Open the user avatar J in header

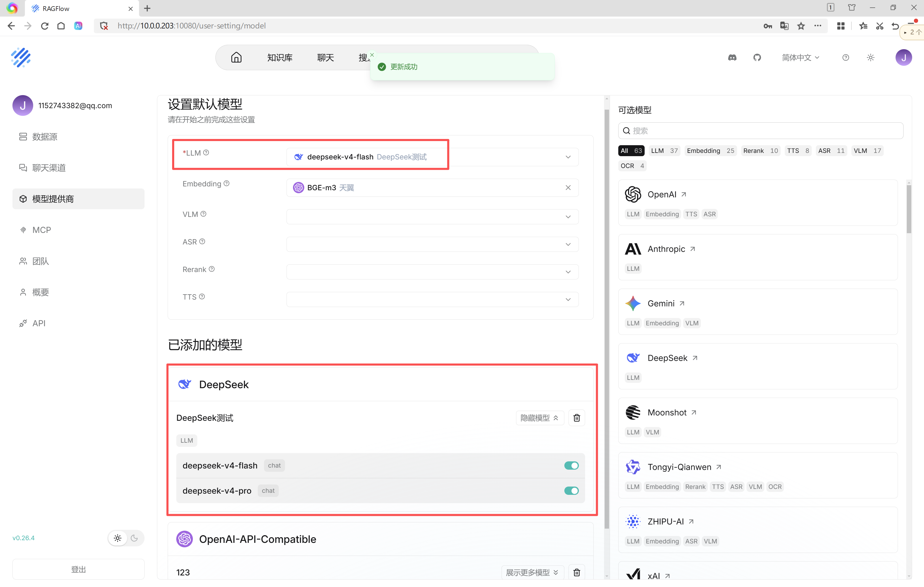tap(904, 57)
